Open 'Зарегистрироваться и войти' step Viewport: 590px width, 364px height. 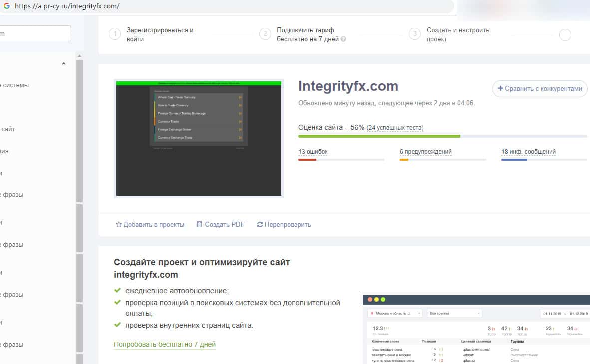(x=160, y=34)
